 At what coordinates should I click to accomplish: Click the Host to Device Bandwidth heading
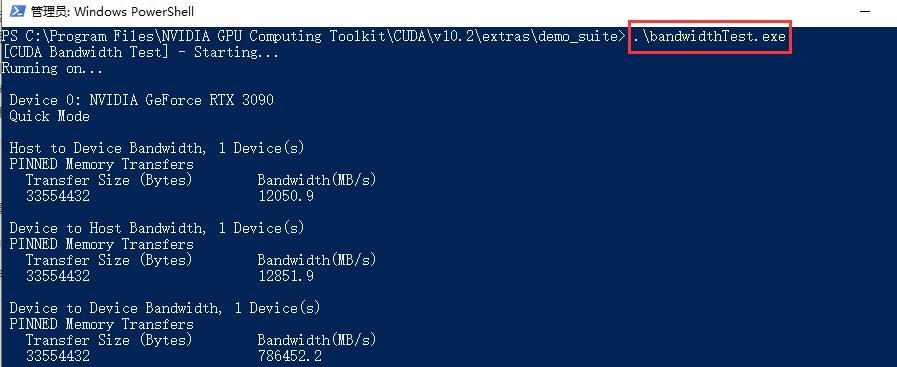click(157, 149)
